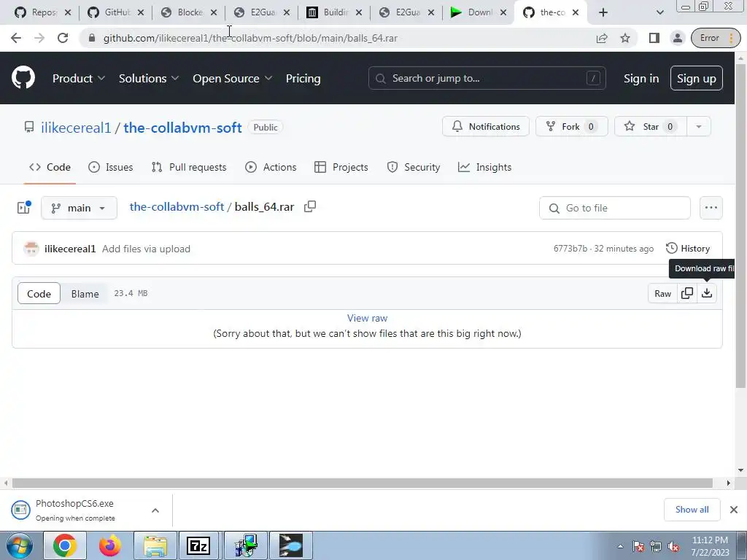
Task: Open Star lists dropdown arrow
Action: (x=698, y=127)
